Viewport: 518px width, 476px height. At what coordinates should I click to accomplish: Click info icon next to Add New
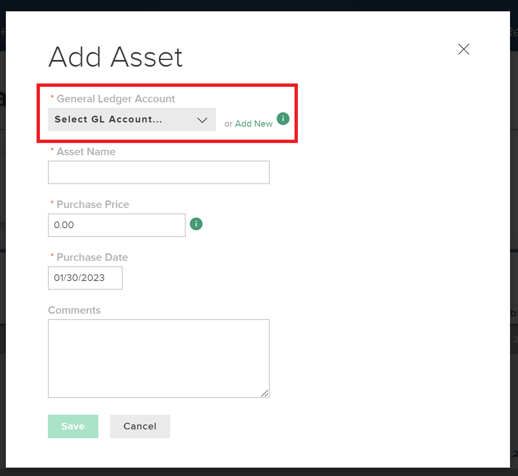pyautogui.click(x=283, y=119)
